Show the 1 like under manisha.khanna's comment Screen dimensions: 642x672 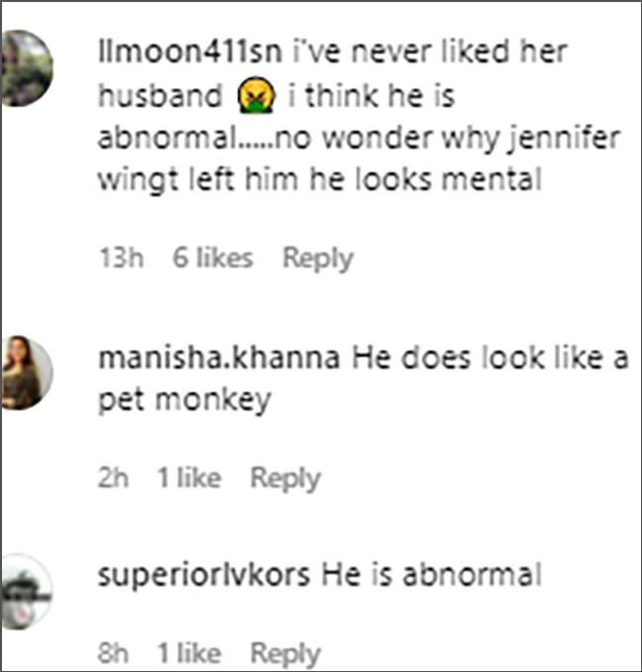(188, 478)
